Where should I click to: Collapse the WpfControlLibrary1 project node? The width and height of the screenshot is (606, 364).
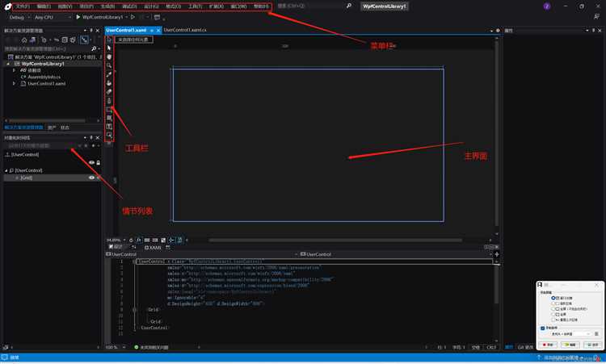tap(8, 64)
